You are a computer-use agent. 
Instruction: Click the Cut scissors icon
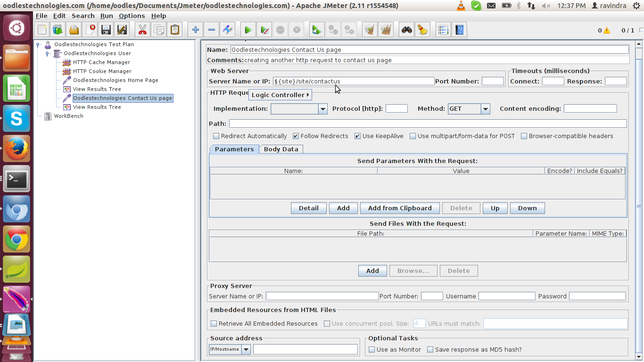142,30
